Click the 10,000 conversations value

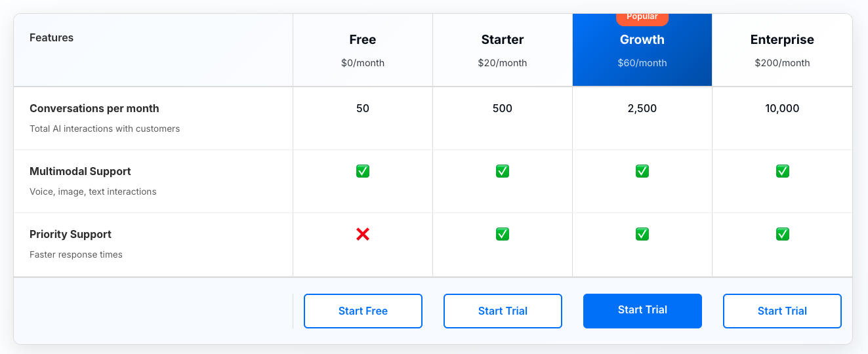click(782, 109)
